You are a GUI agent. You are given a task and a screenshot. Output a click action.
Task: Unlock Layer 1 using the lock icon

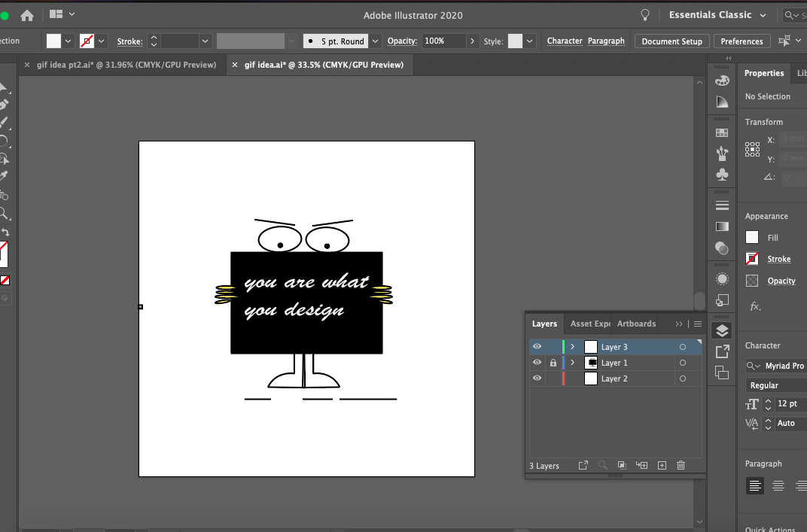pos(553,363)
